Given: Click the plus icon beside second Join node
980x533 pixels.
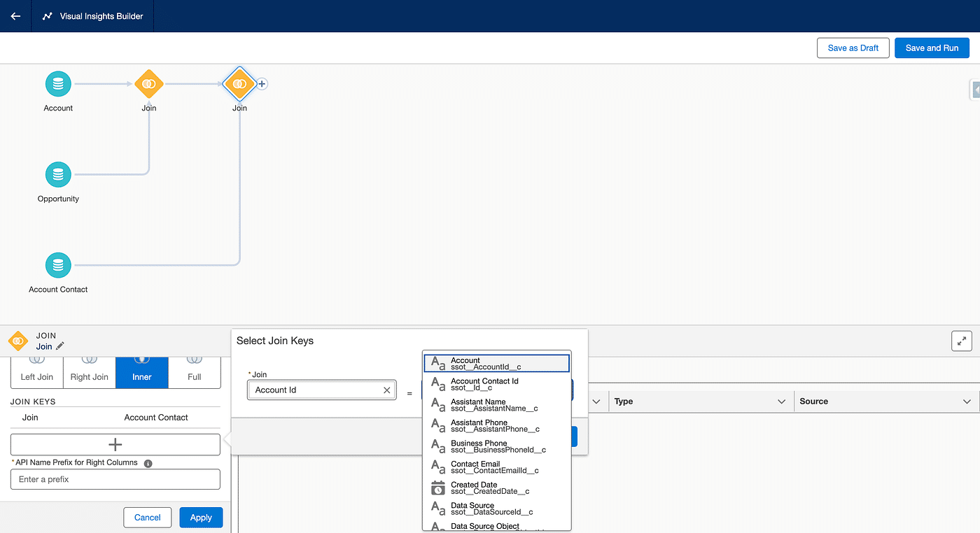Looking at the screenshot, I should pyautogui.click(x=262, y=84).
